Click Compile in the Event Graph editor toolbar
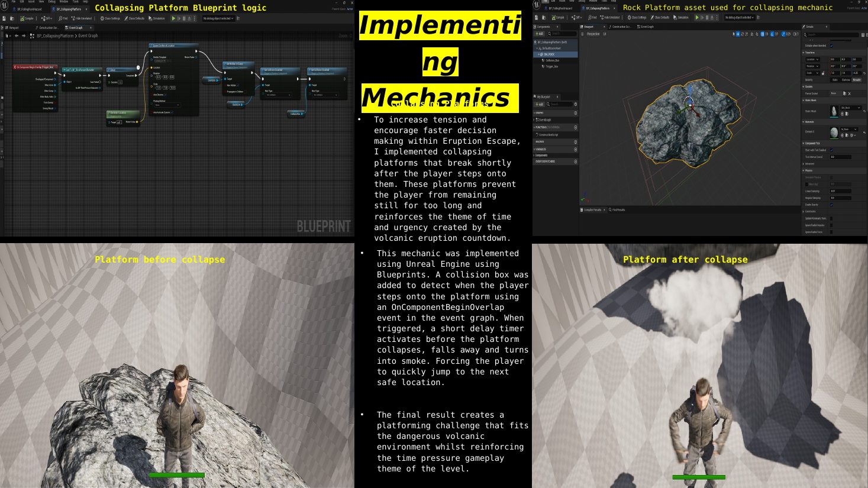Viewport: 868px width, 488px height. tap(27, 18)
